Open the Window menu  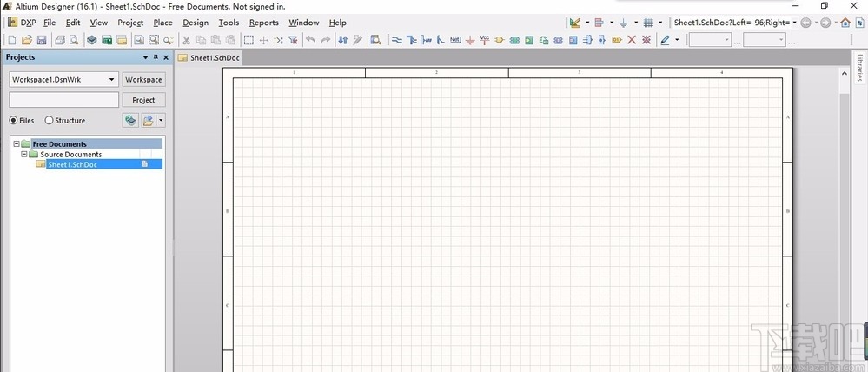303,23
